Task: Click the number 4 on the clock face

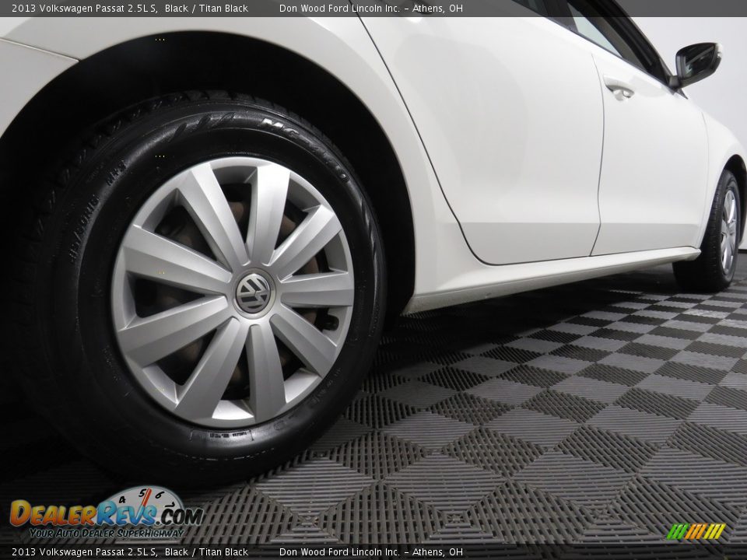Action: tap(121, 499)
